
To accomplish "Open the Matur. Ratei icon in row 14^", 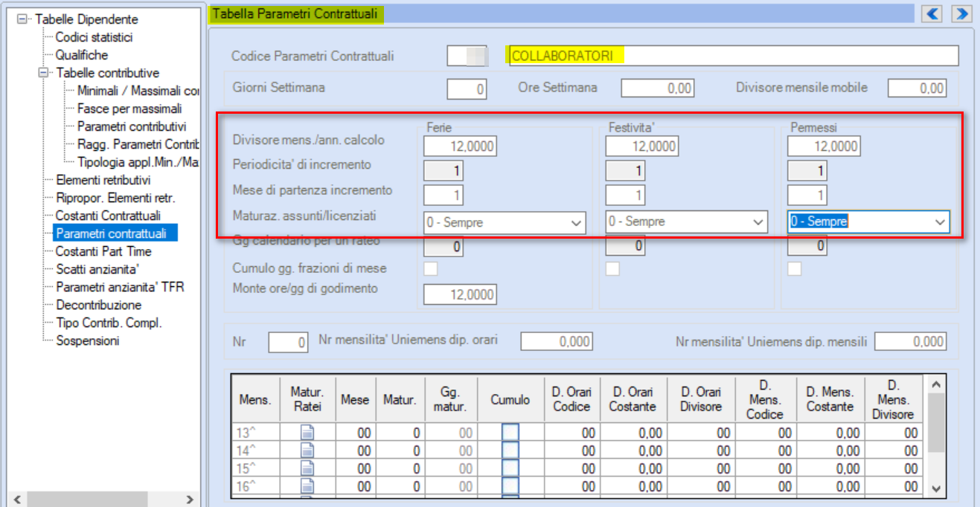I will click(308, 451).
